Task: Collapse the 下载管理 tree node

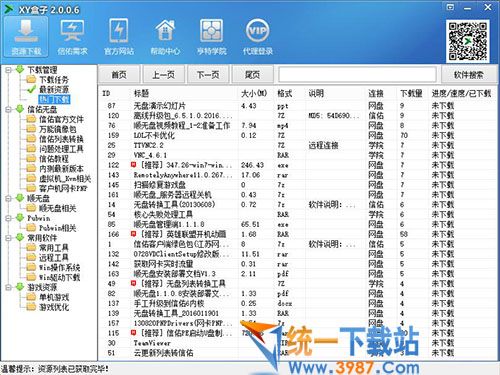Action: pyautogui.click(x=9, y=70)
